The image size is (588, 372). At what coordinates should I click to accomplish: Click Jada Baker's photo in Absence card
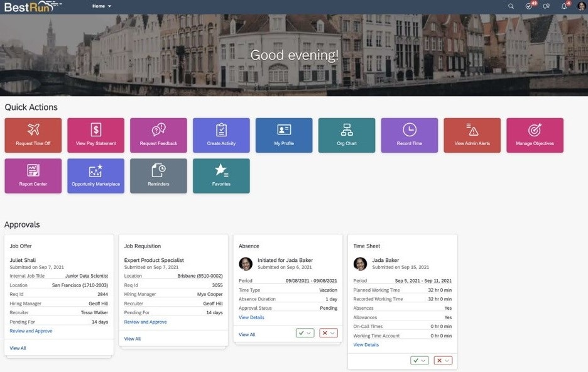246,264
